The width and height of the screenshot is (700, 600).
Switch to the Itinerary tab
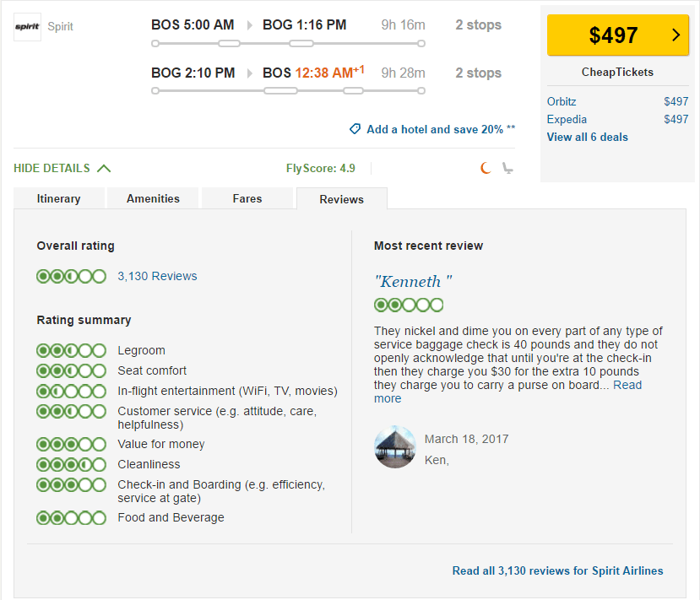pos(59,198)
